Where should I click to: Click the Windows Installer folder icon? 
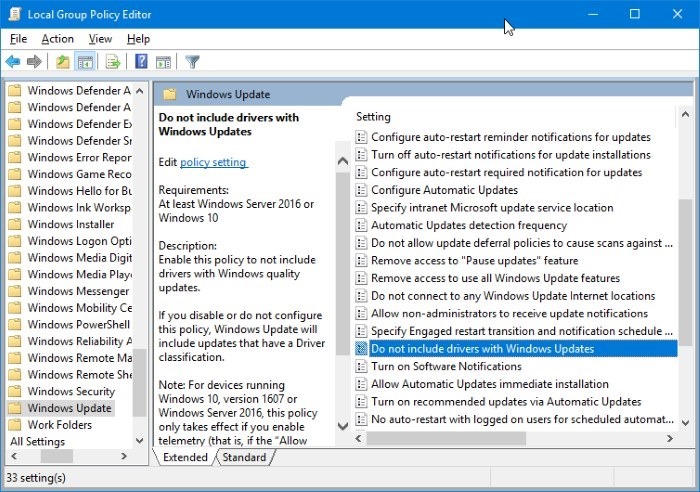15,224
